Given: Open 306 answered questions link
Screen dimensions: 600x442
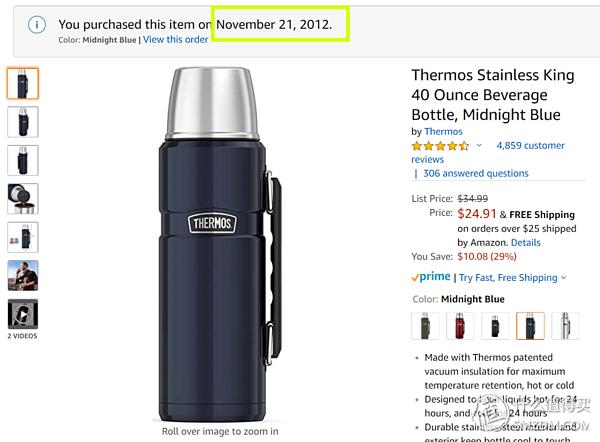Looking at the screenshot, I should [475, 173].
